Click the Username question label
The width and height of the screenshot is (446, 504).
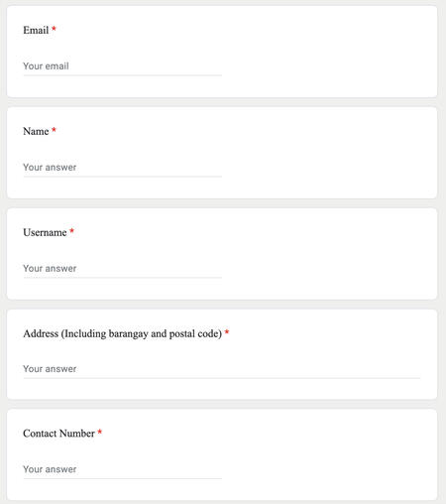(x=45, y=232)
